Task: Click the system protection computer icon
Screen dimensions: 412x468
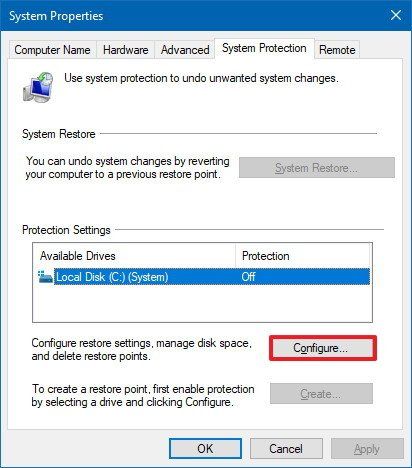Action: tap(38, 87)
